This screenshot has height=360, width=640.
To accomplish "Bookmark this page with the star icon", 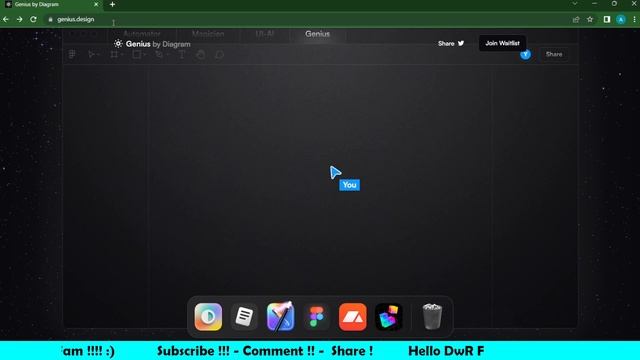I will (x=590, y=19).
